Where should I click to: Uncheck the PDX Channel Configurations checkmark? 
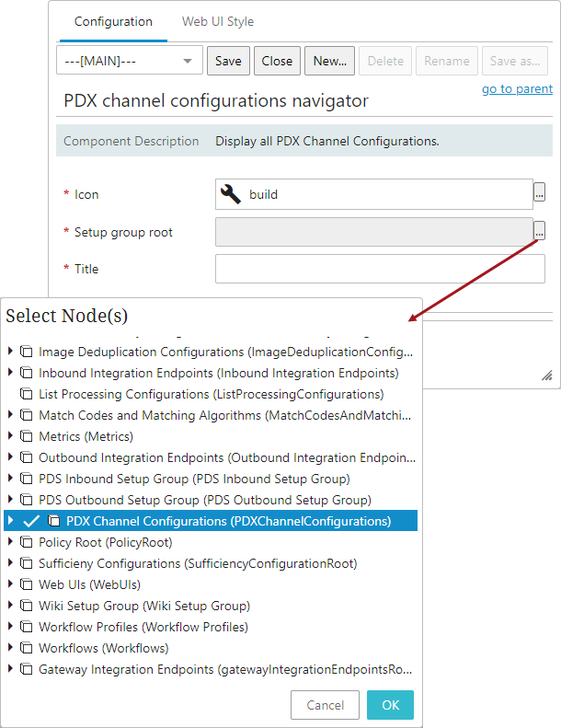[x=31, y=521]
